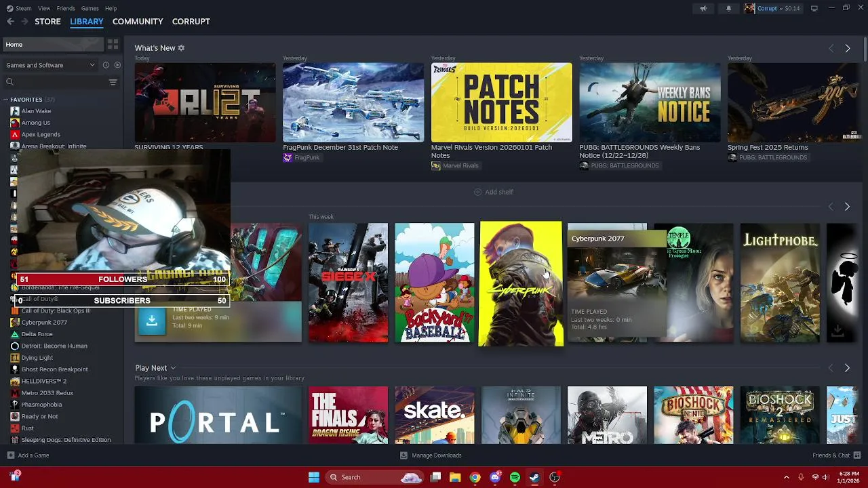
Task: Open the SURVIVING 12 YEARS news thumbnail
Action: click(x=205, y=103)
